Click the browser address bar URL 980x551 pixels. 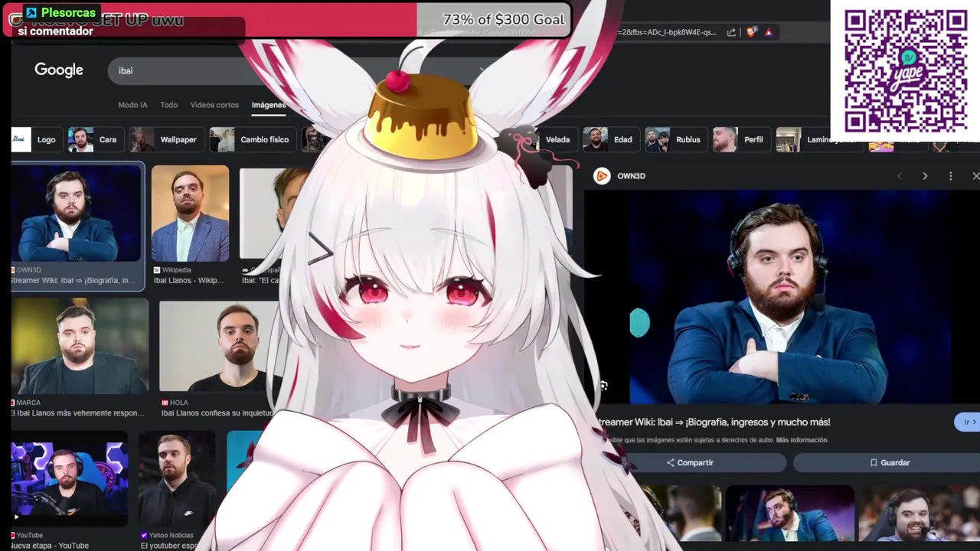(x=667, y=32)
